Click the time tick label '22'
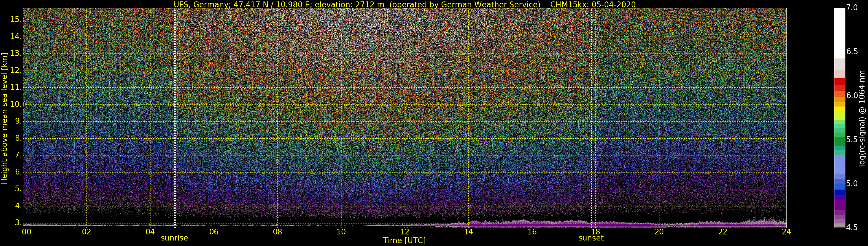 click(723, 232)
